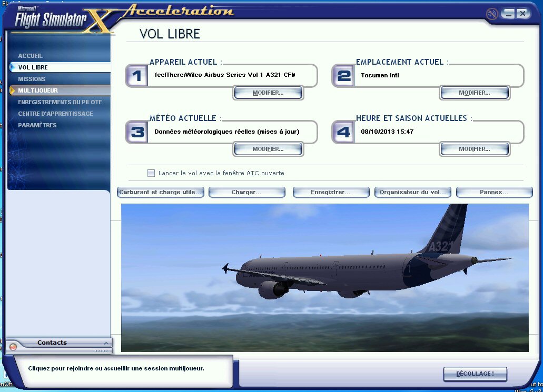
Task: Minimize the Flight Simulator window
Action: pos(508,14)
